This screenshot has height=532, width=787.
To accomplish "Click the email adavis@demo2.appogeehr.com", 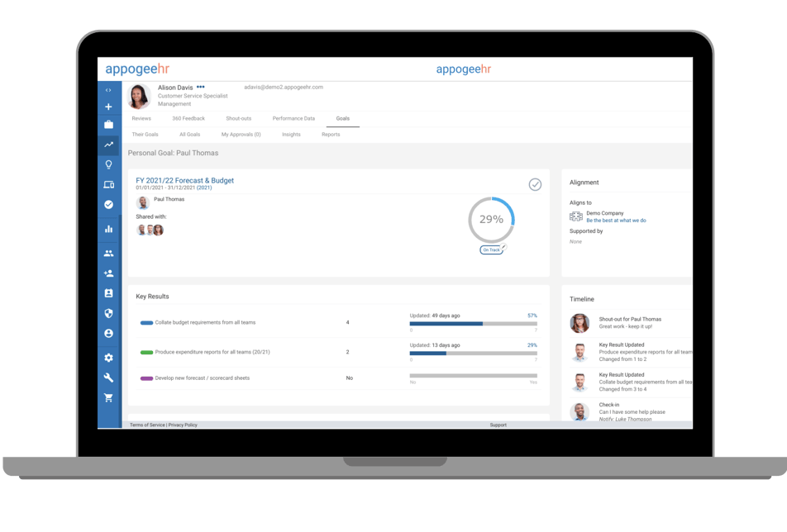I will [284, 88].
